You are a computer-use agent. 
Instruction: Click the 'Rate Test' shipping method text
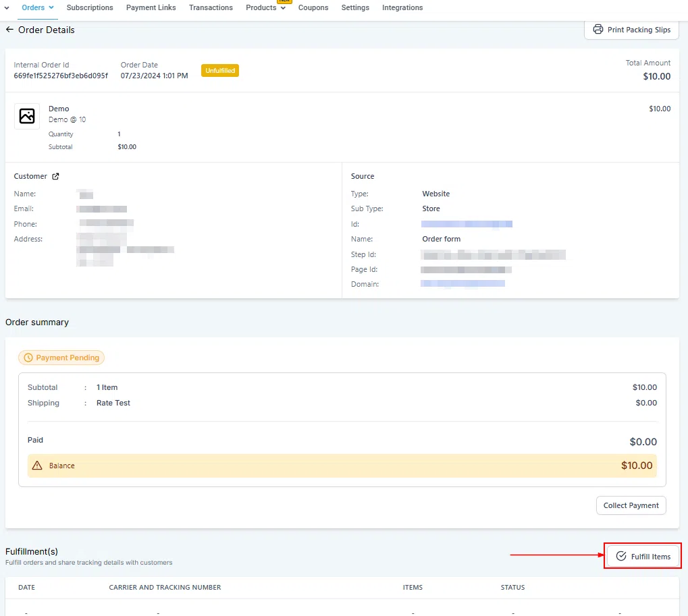click(113, 403)
